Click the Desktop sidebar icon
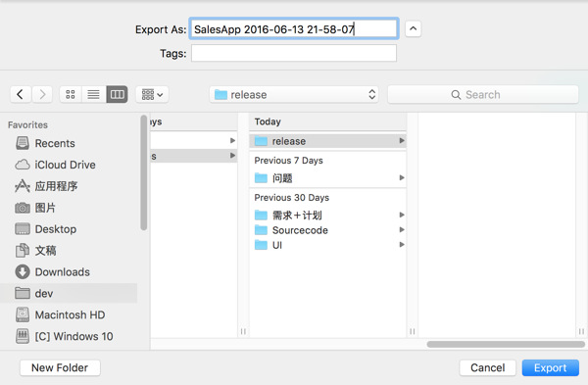 point(23,229)
